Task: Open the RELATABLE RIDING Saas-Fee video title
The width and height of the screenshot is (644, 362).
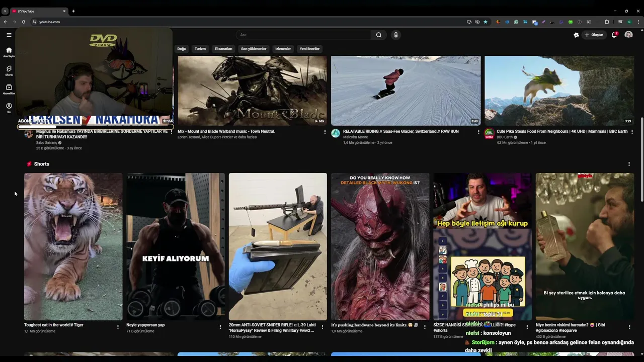Action: pyautogui.click(x=400, y=131)
